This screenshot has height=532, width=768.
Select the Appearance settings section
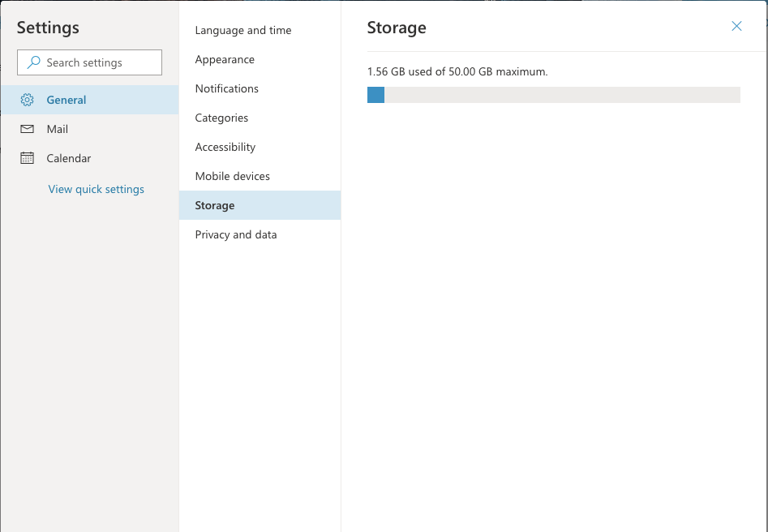(x=224, y=59)
